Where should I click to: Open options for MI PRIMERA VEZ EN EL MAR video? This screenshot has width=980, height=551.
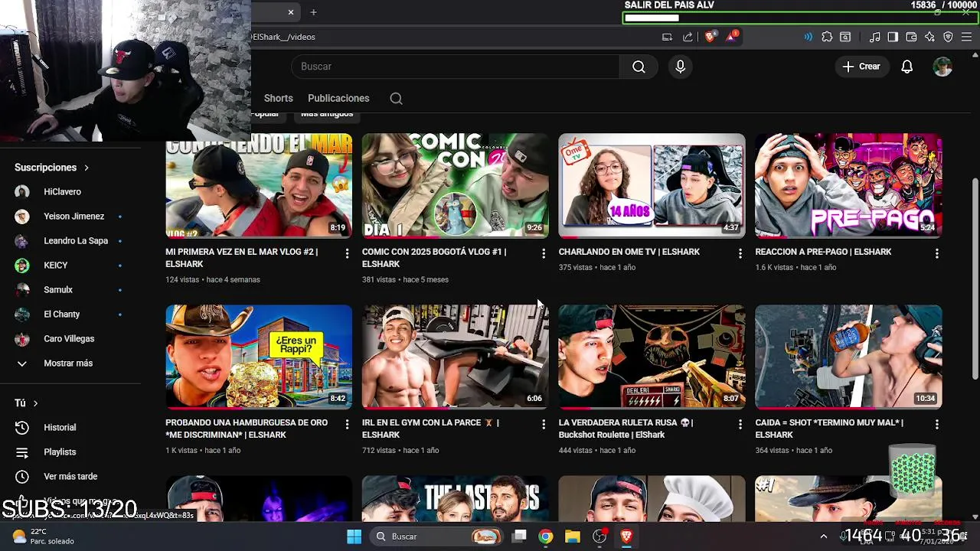[x=347, y=253]
